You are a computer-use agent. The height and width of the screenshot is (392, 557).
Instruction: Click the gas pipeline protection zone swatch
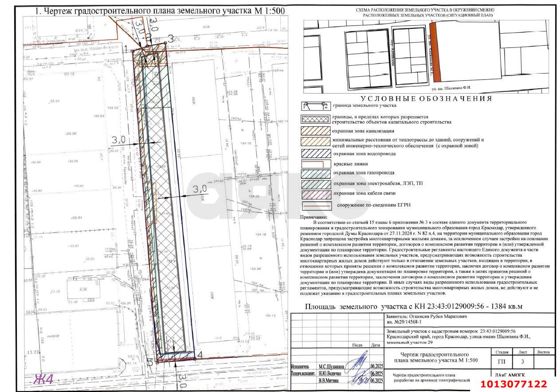[x=316, y=173]
